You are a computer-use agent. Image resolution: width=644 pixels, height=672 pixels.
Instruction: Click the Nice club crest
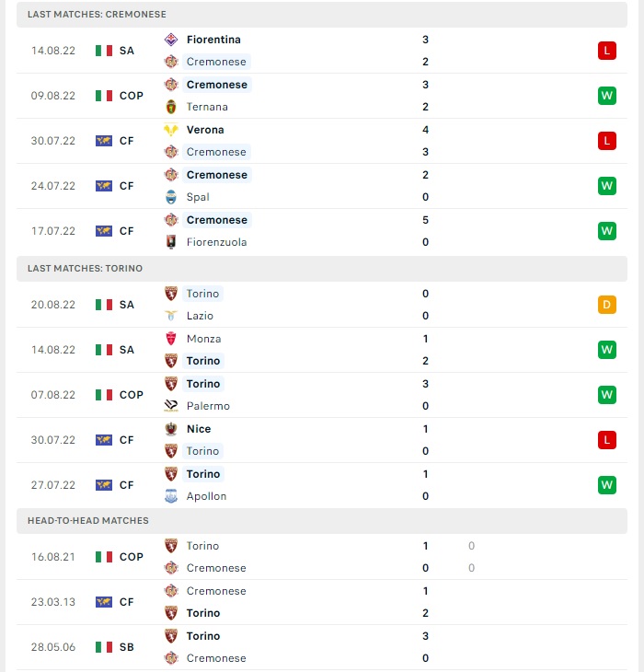pos(171,429)
